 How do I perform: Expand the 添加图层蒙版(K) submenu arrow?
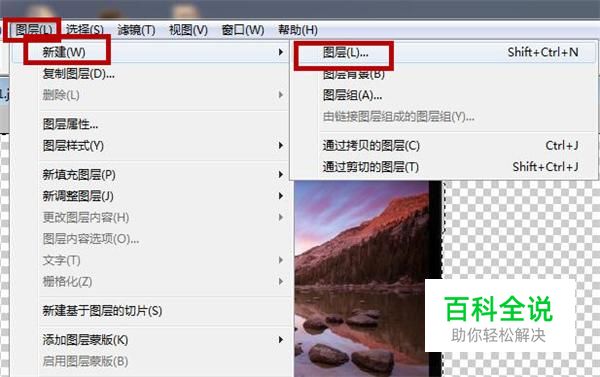pyautogui.click(x=281, y=340)
